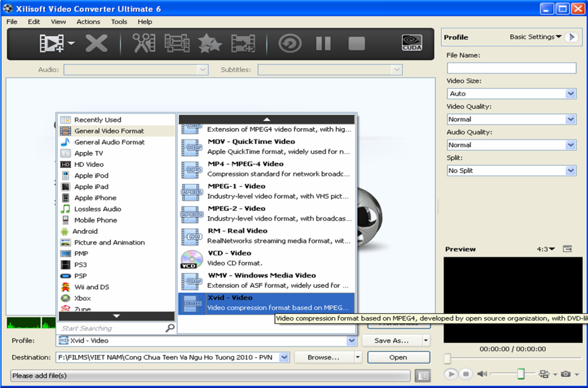Toggle NVIDIA CUDA acceleration icon
Viewport: 588px width, 388px height.
412,43
